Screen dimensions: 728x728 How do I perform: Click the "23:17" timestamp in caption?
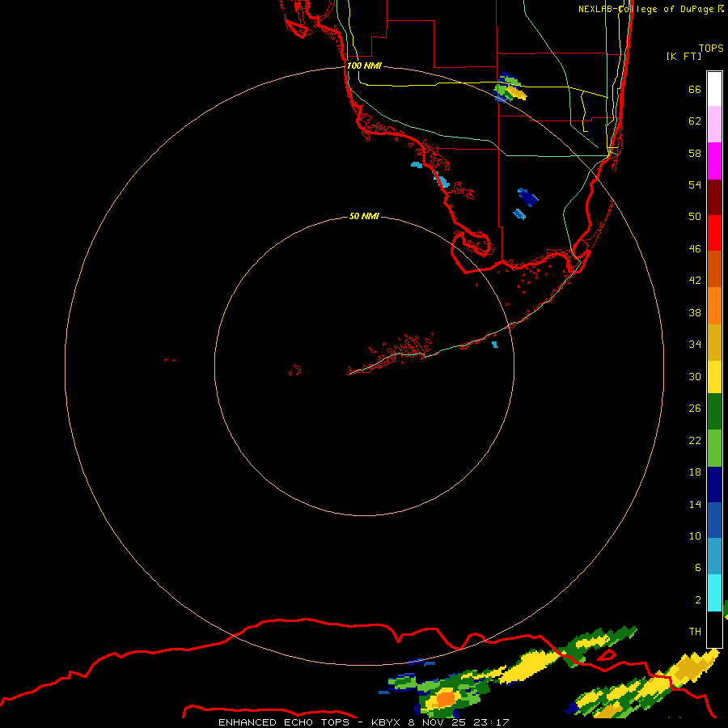tap(491, 722)
